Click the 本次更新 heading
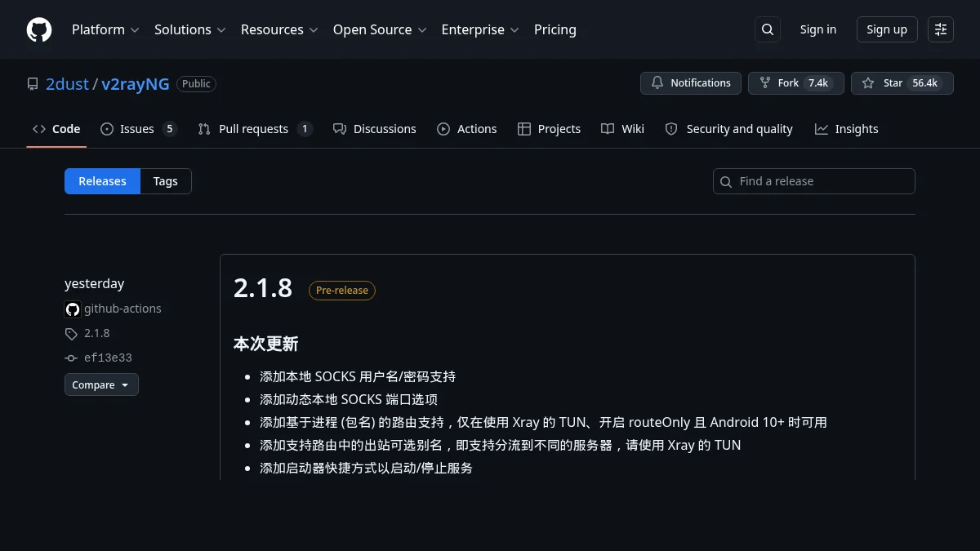This screenshot has height=551, width=980. point(266,344)
